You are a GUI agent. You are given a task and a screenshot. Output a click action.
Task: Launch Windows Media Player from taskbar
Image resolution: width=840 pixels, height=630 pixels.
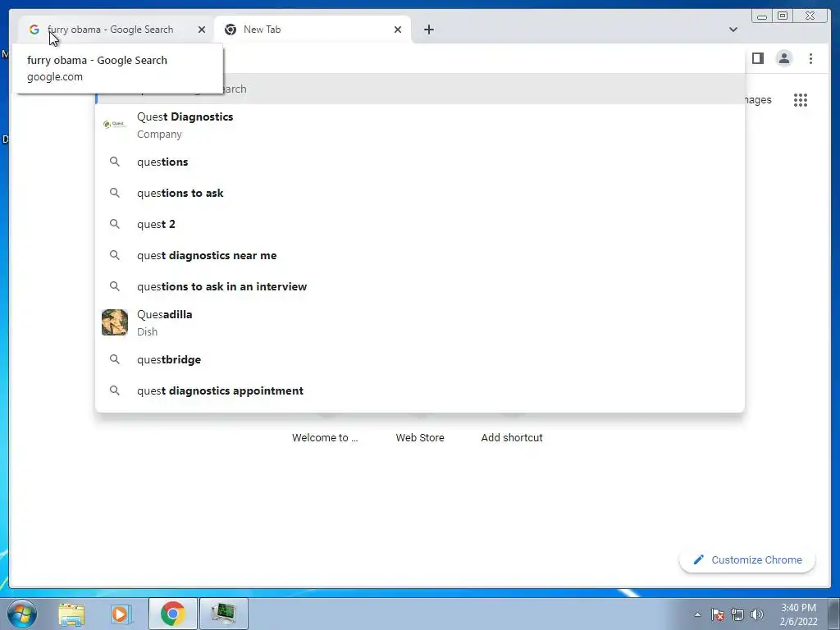click(121, 614)
